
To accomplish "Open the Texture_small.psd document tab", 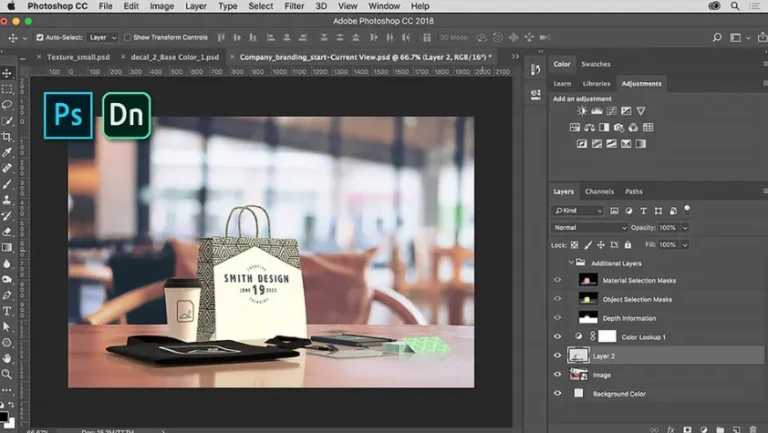I will point(78,57).
